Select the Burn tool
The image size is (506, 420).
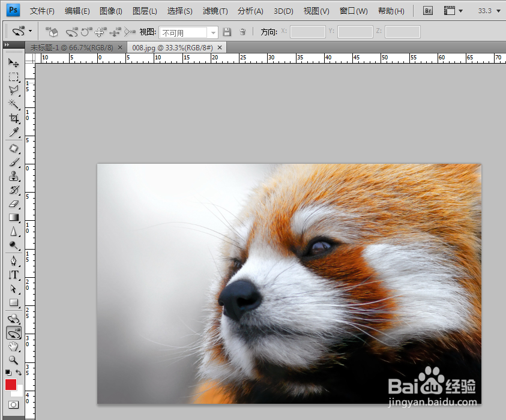coord(14,245)
